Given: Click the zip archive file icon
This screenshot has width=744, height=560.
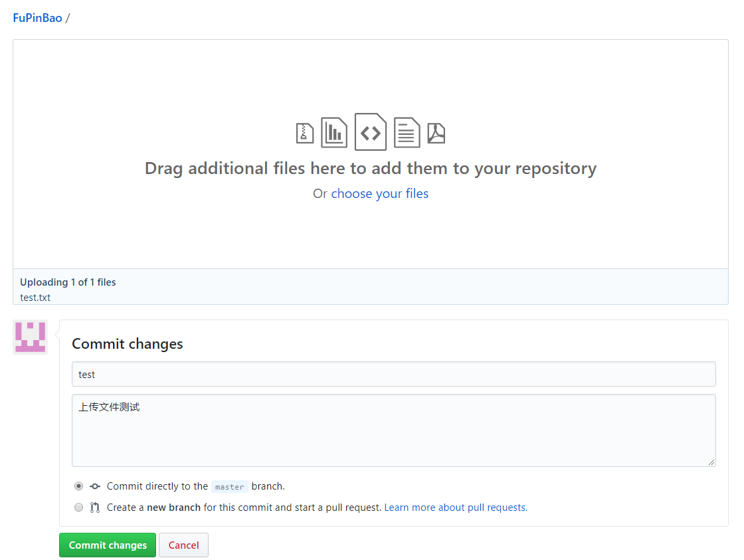Looking at the screenshot, I should 304,133.
